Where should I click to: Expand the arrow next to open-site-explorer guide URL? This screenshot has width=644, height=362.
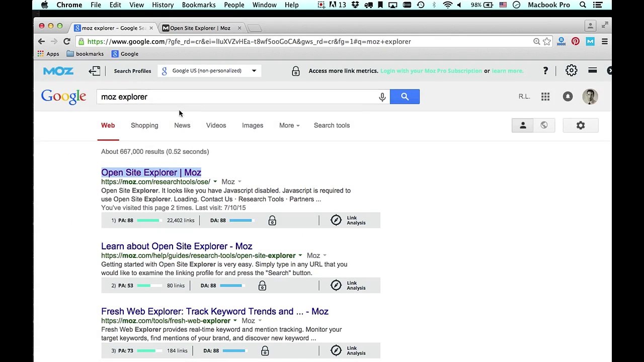[x=300, y=255]
